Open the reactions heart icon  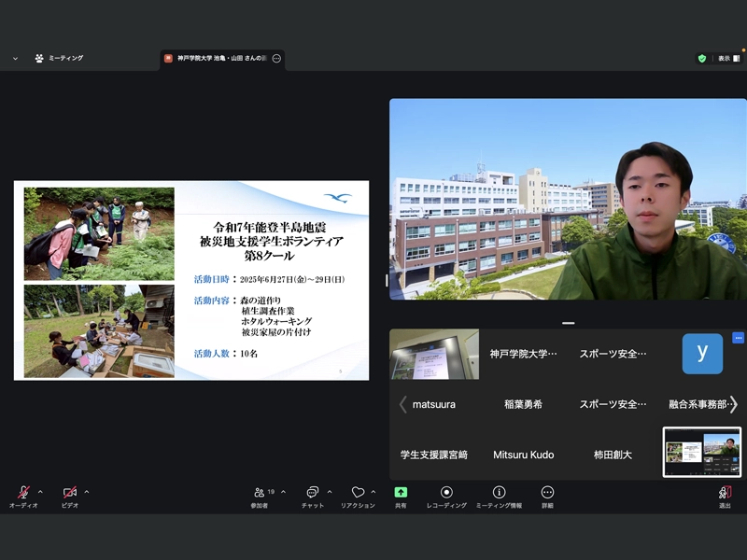(358, 495)
